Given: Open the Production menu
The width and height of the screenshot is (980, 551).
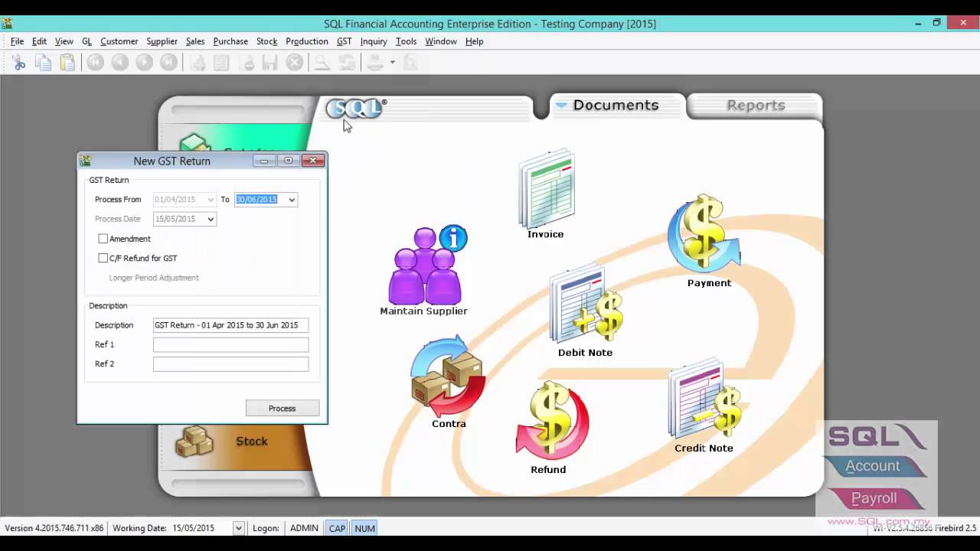Looking at the screenshot, I should click(306, 41).
